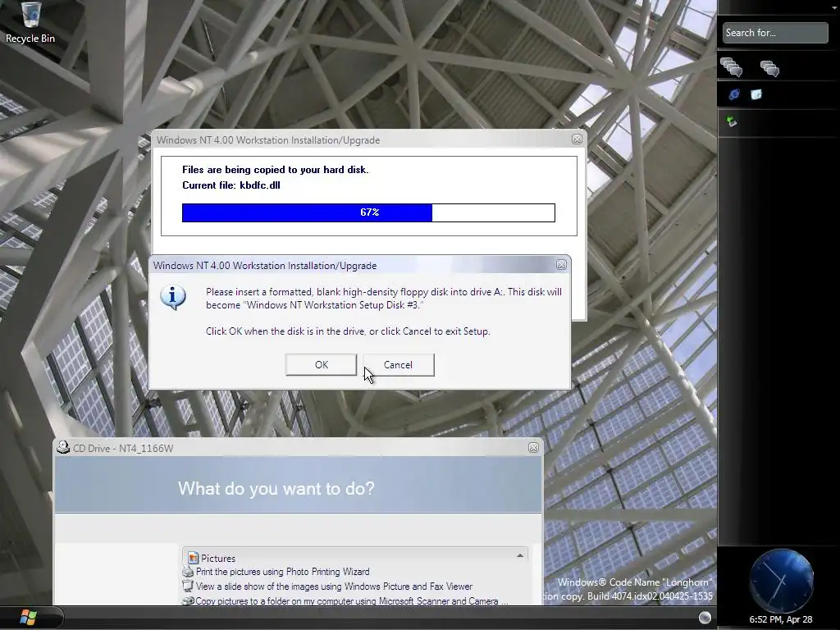The height and width of the screenshot is (630, 840).
Task: Close the CD Drive - NT4_1166W window
Action: pos(533,447)
